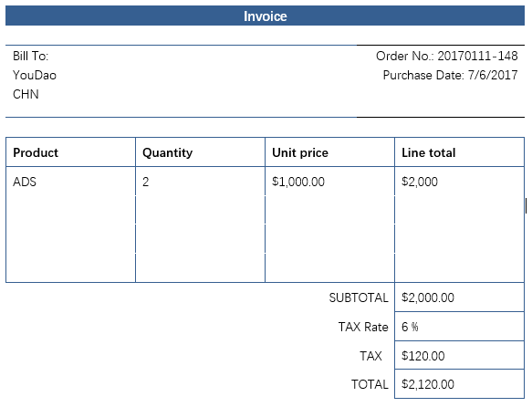Select the Line total header cell
Viewport: 532px width, 407px height.
pos(459,152)
